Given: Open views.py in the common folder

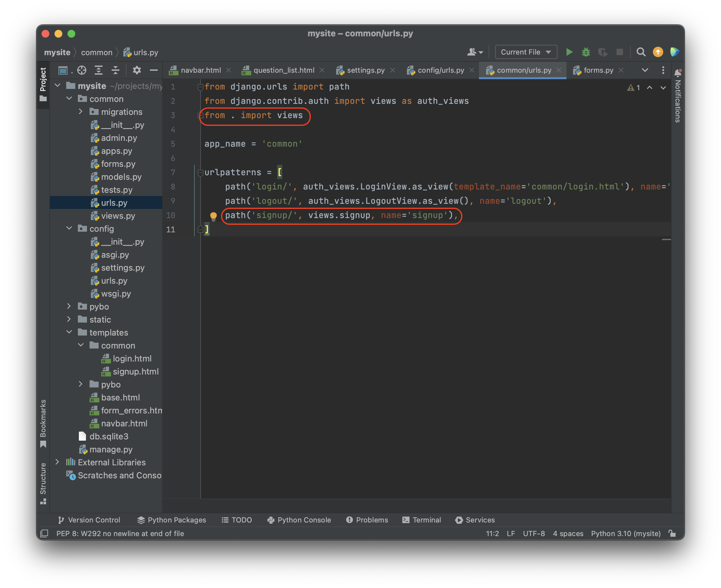Looking at the screenshot, I should [118, 216].
